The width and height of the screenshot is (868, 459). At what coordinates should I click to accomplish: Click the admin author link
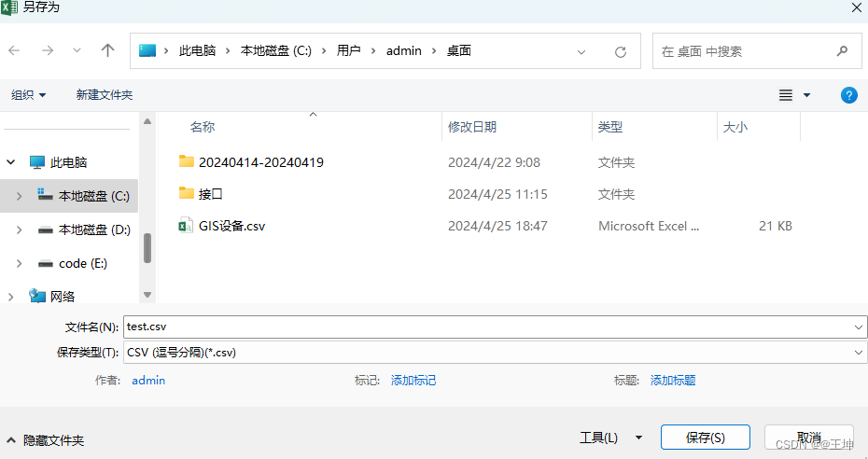point(148,381)
